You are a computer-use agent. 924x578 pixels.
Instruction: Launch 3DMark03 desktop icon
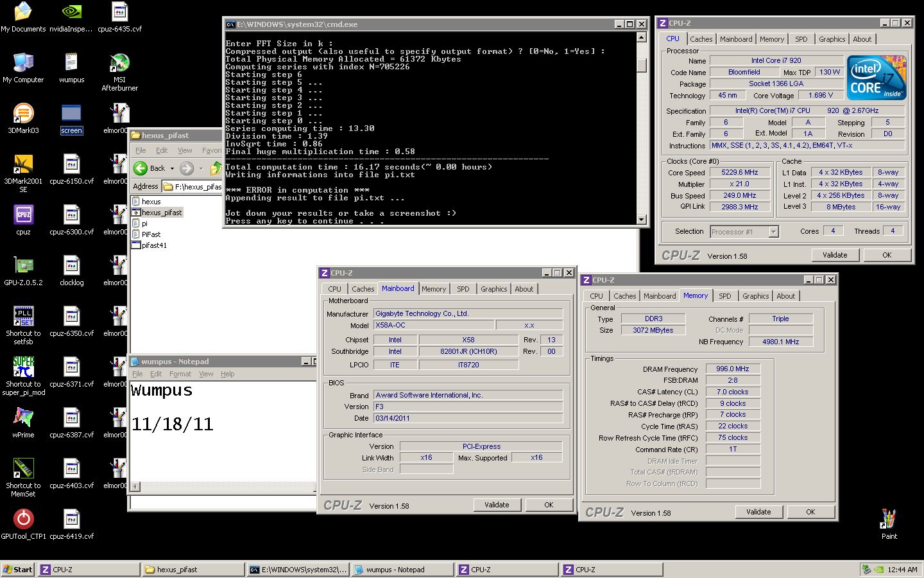pyautogui.click(x=23, y=119)
